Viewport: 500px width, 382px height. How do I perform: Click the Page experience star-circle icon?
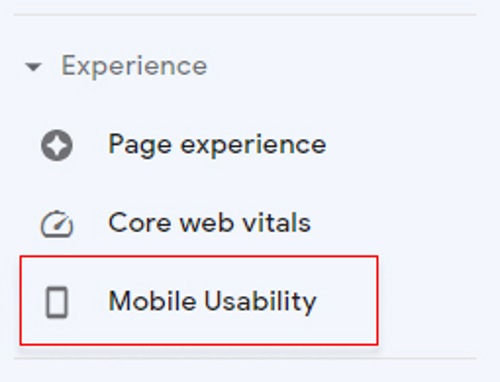click(x=57, y=145)
